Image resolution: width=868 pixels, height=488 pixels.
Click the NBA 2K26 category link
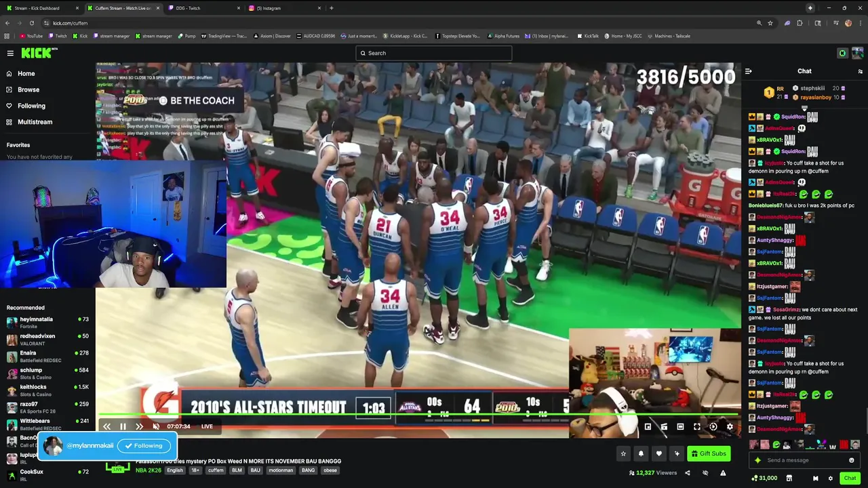tap(149, 470)
